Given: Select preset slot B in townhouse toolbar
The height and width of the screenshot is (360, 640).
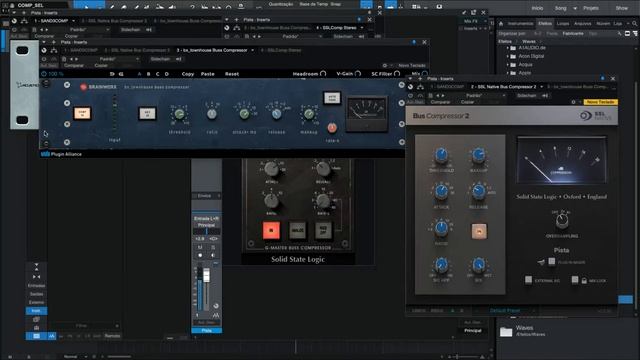Looking at the screenshot, I should coord(148,74).
